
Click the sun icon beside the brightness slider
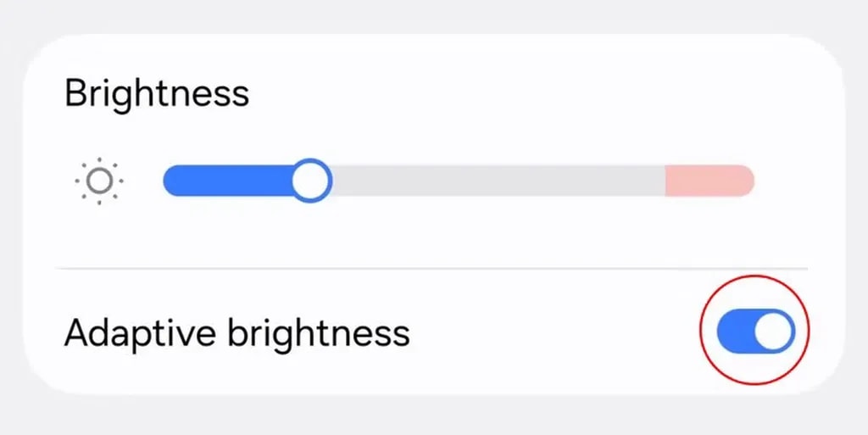coord(99,181)
